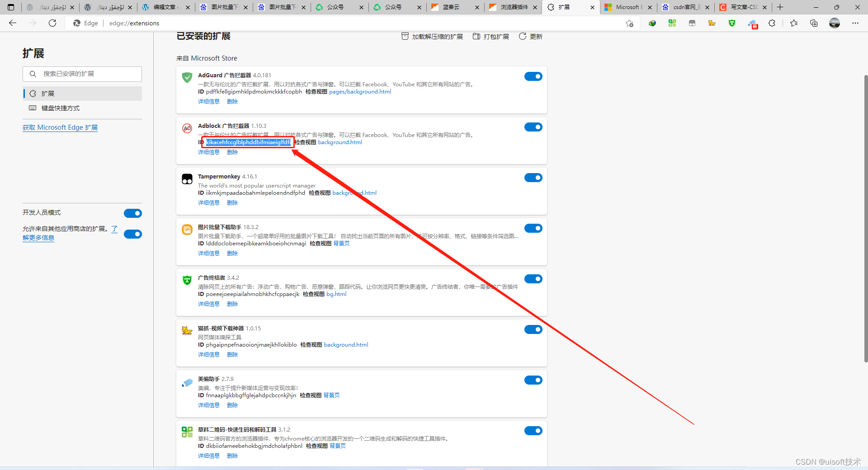Open 猫抓 background.html inspect link
The image size is (868, 470).
pyautogui.click(x=346, y=345)
